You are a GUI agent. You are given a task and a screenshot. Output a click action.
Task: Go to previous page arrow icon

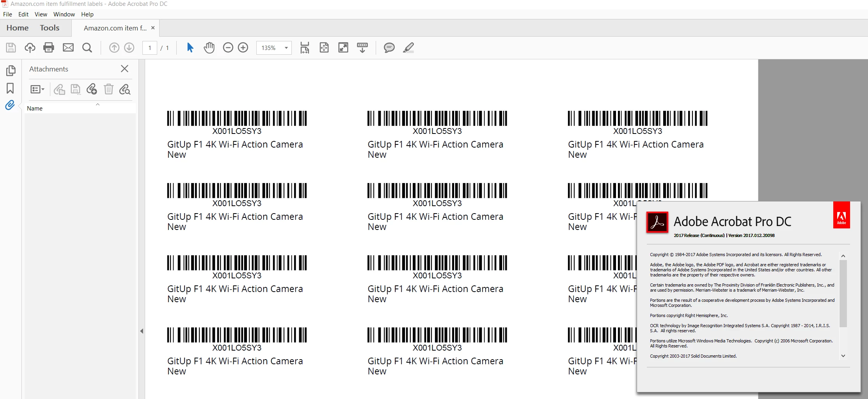coord(114,48)
